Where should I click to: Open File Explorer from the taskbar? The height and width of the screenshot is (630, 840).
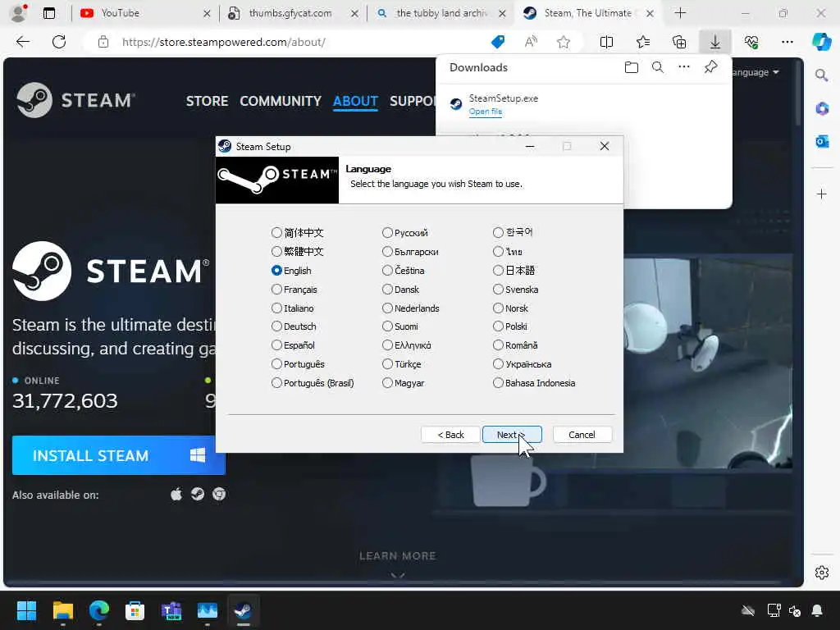coord(62,610)
